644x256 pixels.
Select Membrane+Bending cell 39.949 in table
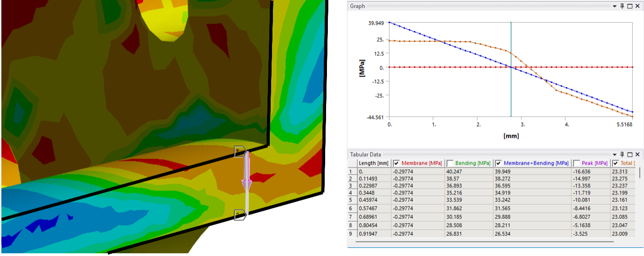[x=531, y=171]
